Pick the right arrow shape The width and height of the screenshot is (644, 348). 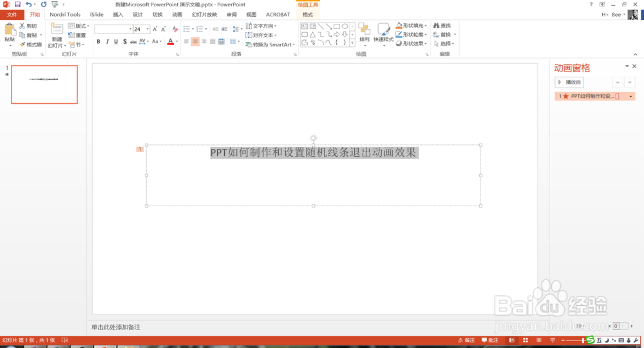336,35
